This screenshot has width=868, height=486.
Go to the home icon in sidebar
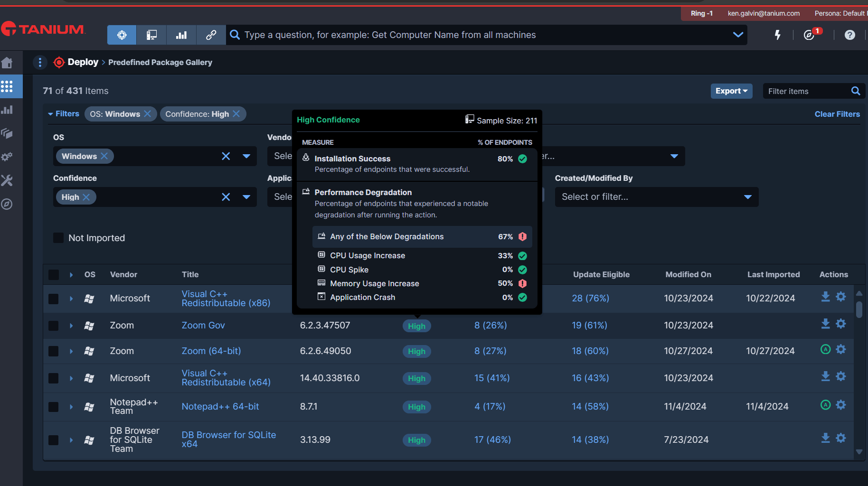pos(7,63)
